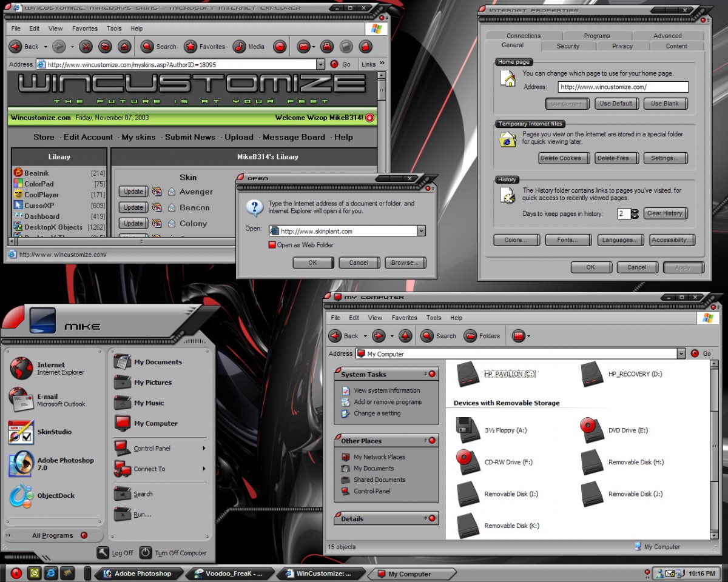The width and height of the screenshot is (728, 582).
Task: Launch SkinStudio from the Start menu
Action: point(40,432)
